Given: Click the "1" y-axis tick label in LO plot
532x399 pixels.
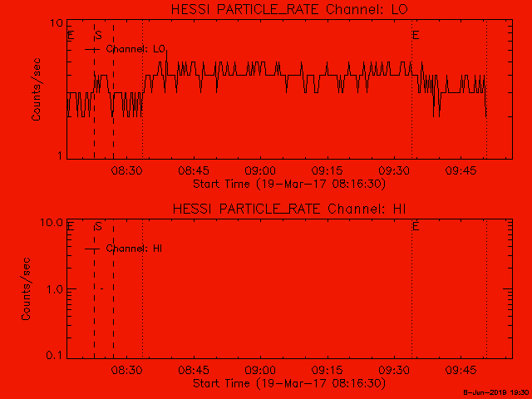Looking at the screenshot, I should tap(61, 156).
